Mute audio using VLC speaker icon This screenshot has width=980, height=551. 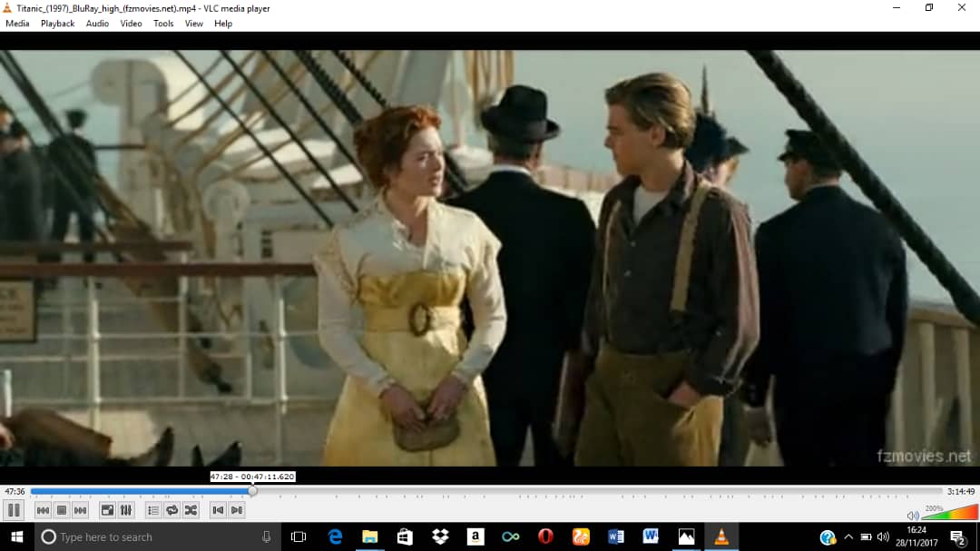(x=913, y=516)
